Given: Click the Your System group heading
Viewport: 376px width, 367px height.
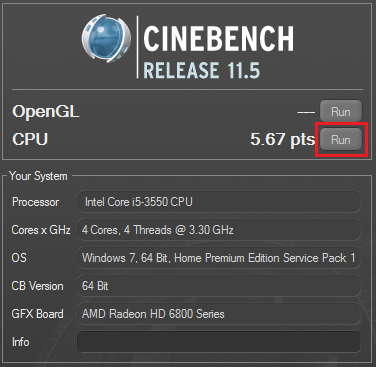Looking at the screenshot, I should (x=38, y=176).
